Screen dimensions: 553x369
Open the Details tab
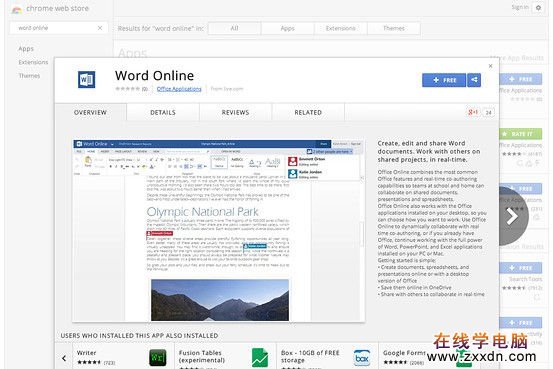click(163, 113)
